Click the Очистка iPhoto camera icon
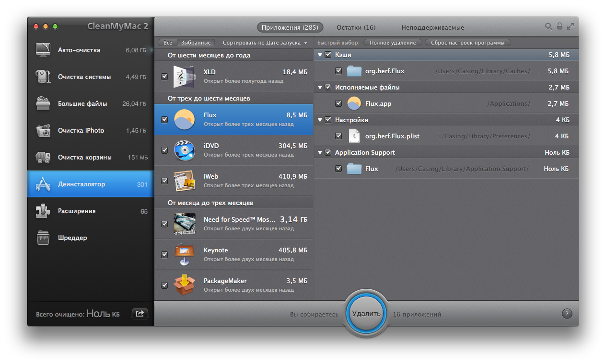Image resolution: width=606 pixels, height=364 pixels. click(43, 130)
